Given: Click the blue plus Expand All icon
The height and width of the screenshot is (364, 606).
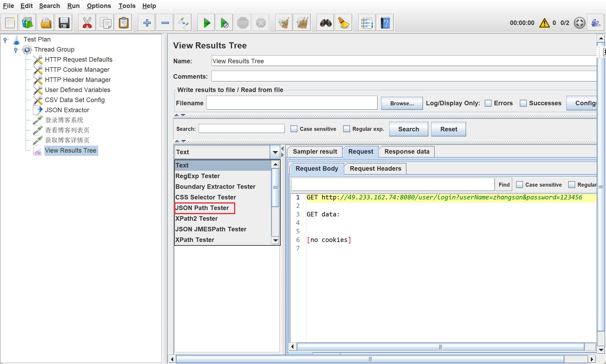Looking at the screenshot, I should [147, 23].
